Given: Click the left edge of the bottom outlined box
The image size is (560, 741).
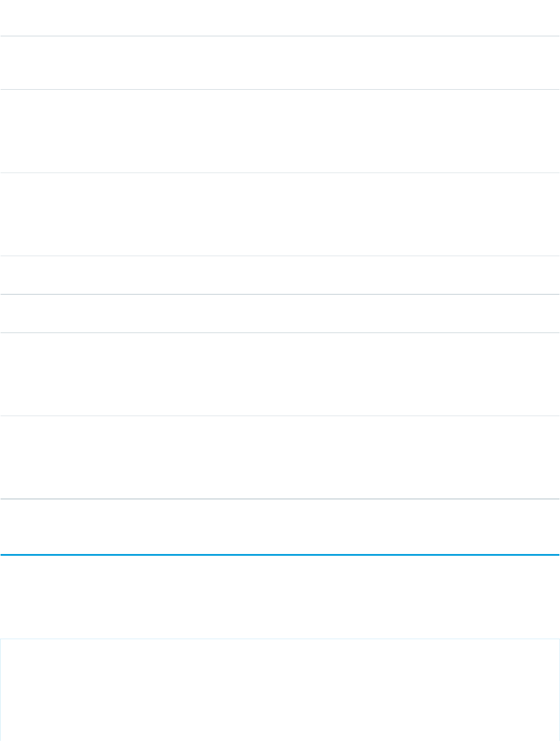Looking at the screenshot, I should [1, 689].
